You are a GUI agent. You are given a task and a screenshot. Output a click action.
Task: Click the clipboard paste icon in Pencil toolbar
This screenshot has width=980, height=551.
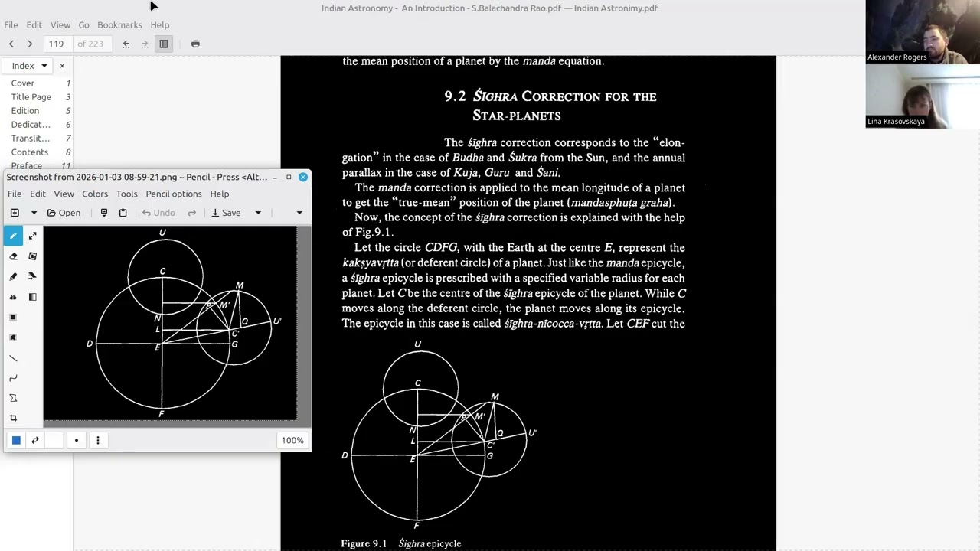pos(122,213)
